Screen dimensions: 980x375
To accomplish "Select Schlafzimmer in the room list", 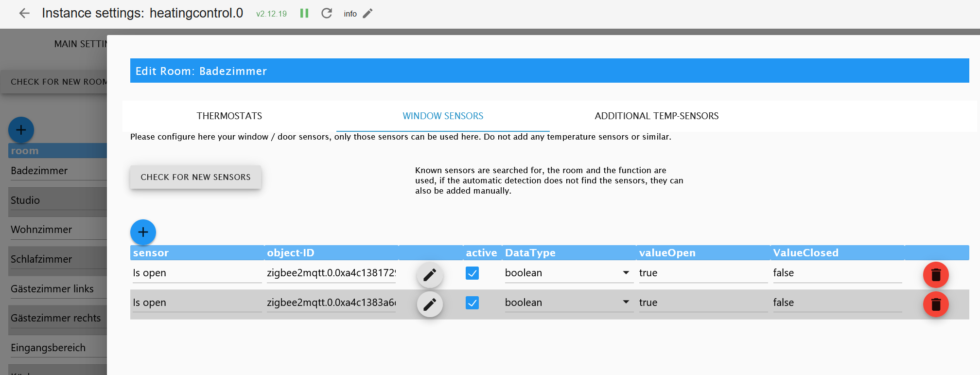I will (x=58, y=259).
